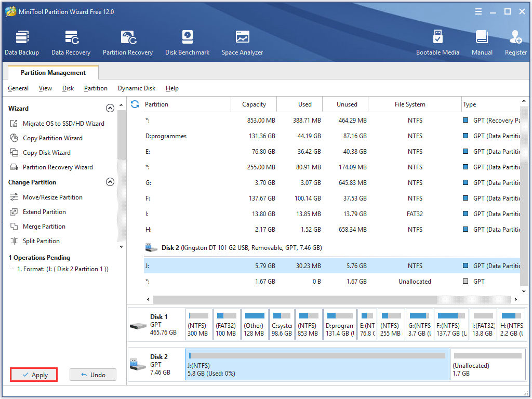The width and height of the screenshot is (532, 399).
Task: Select the Unallocated 1.7 GB block in disk map
Action: pos(487,365)
